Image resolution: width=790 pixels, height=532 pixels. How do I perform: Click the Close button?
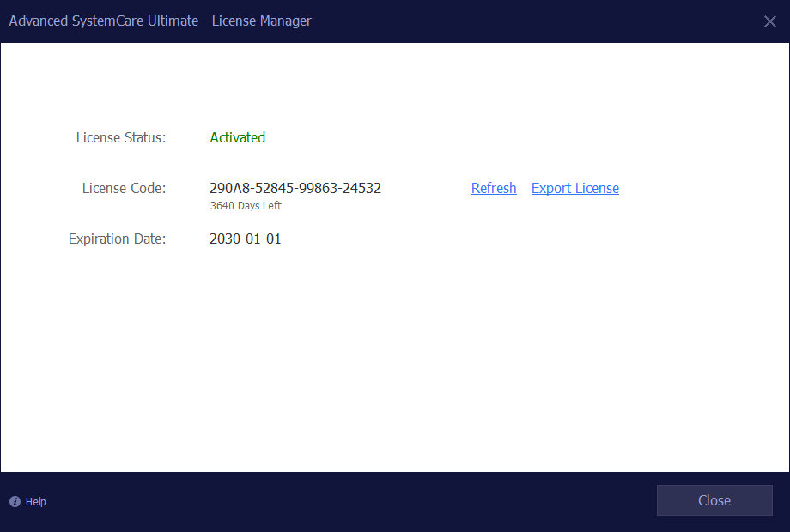click(714, 500)
